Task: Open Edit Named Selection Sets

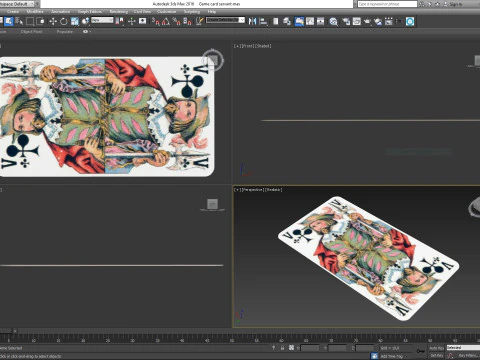Action: click(199, 21)
